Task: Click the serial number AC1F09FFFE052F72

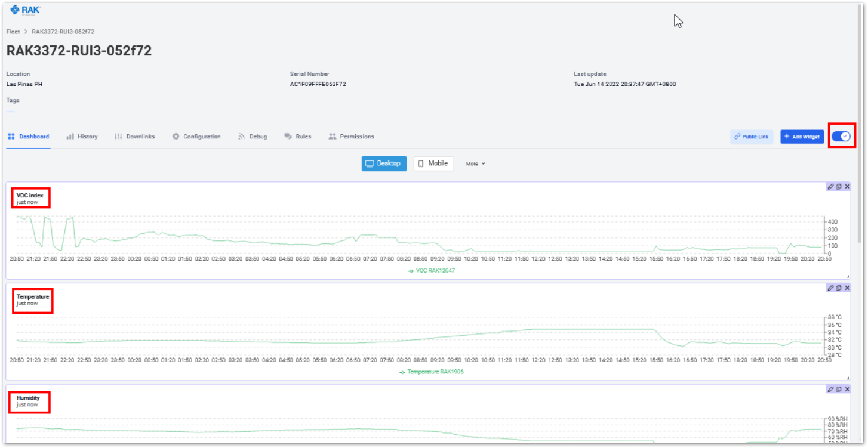Action: point(318,84)
